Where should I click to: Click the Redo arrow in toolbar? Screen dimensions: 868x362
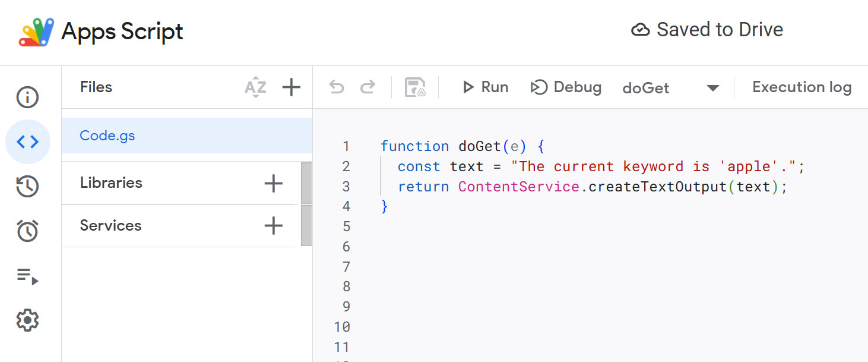368,87
